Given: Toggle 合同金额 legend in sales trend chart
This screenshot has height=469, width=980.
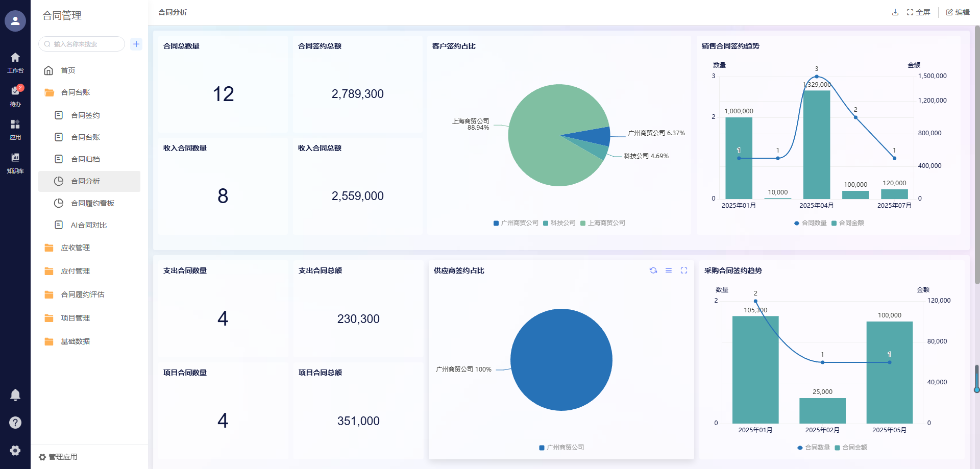Looking at the screenshot, I should point(848,223).
